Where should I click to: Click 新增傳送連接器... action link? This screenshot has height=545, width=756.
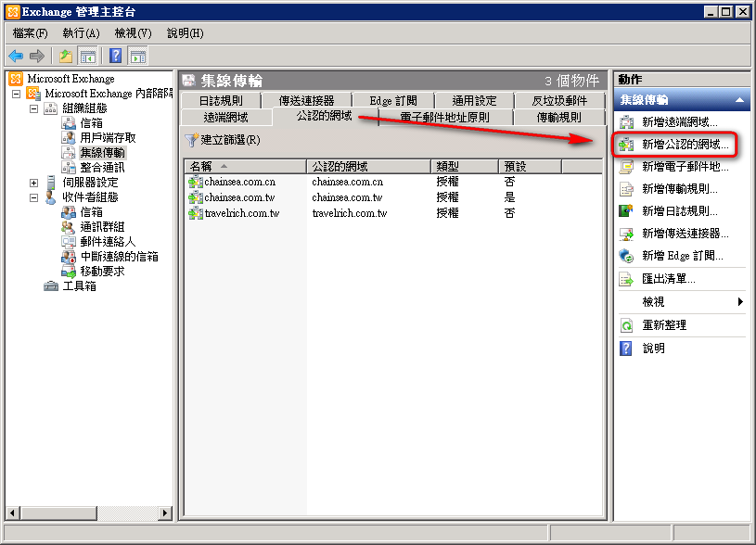(686, 234)
